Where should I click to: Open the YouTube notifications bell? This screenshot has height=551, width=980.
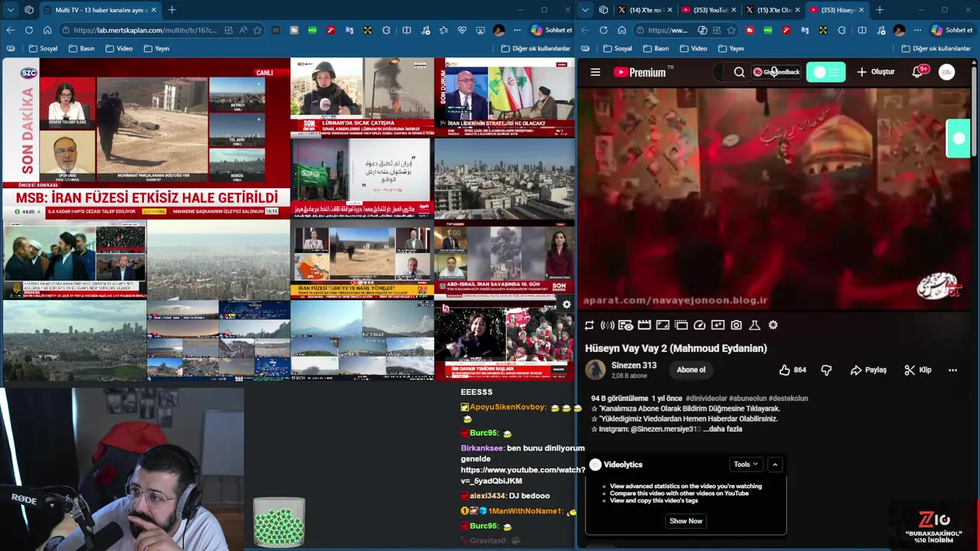click(918, 72)
